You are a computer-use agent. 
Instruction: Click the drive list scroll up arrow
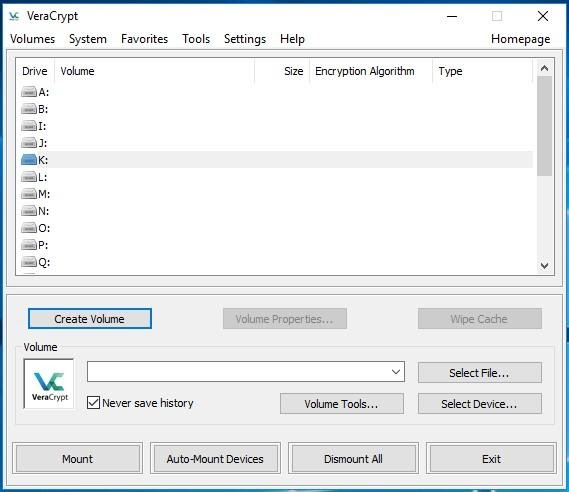click(544, 68)
